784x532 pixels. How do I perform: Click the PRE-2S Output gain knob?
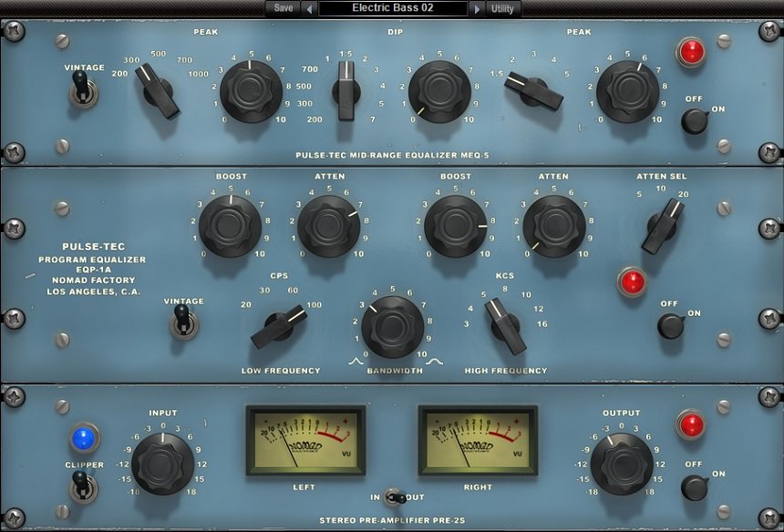(x=622, y=464)
